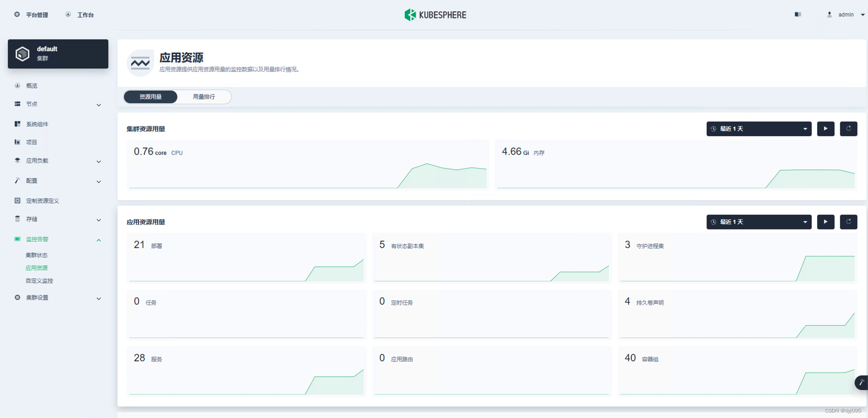Open the documentation book icon

pyautogui.click(x=798, y=15)
